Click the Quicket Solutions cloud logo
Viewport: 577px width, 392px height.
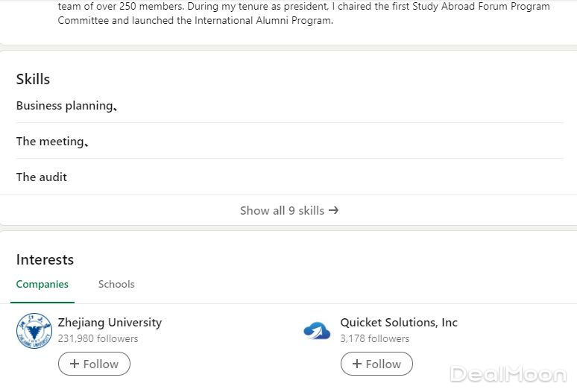(317, 331)
